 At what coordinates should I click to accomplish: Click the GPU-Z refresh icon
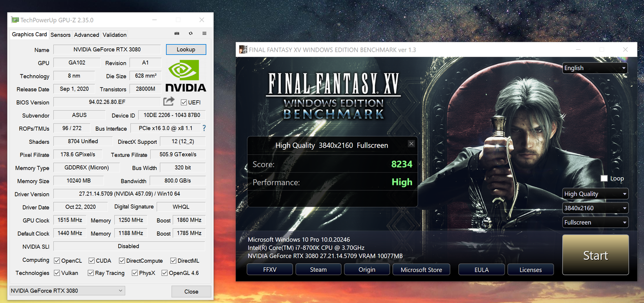tap(191, 34)
